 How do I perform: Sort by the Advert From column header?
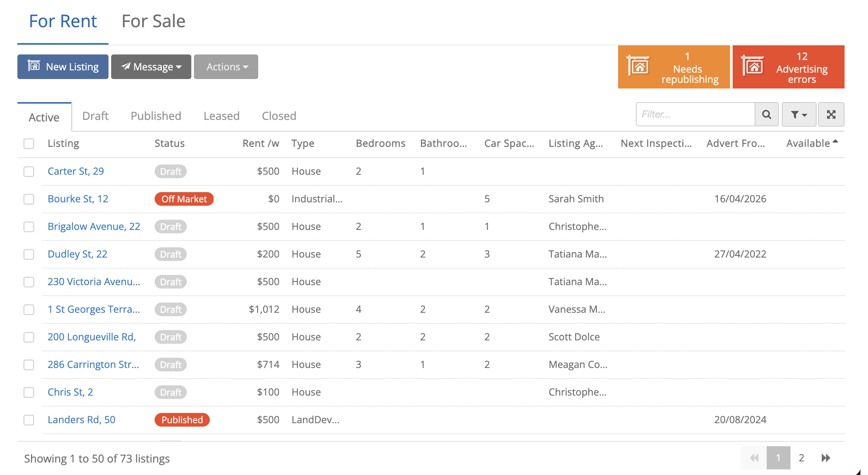(x=735, y=144)
